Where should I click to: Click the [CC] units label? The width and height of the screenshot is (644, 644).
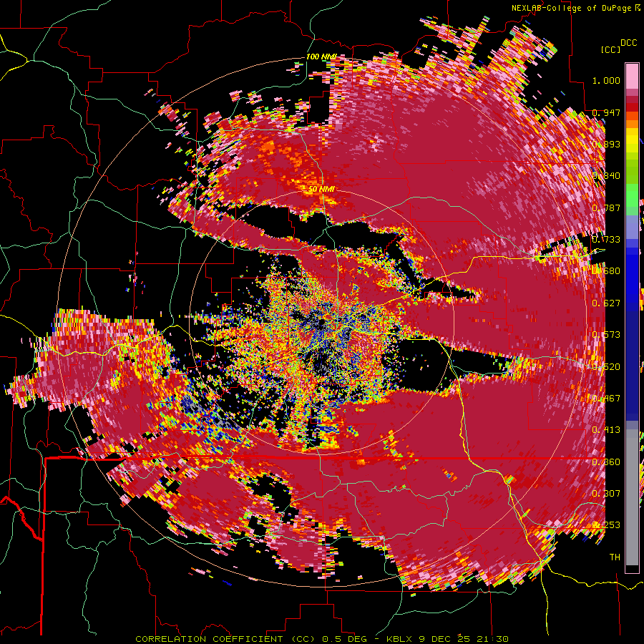click(610, 49)
